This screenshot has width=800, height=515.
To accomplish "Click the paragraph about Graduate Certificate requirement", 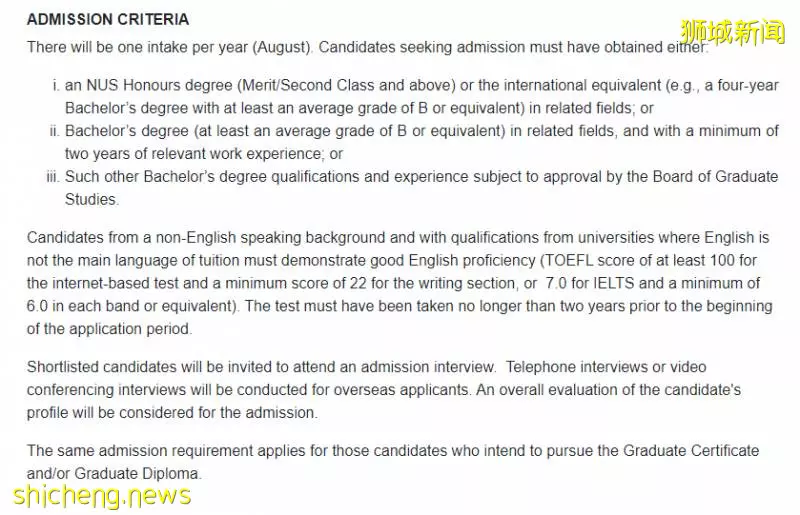I will [x=393, y=462].
